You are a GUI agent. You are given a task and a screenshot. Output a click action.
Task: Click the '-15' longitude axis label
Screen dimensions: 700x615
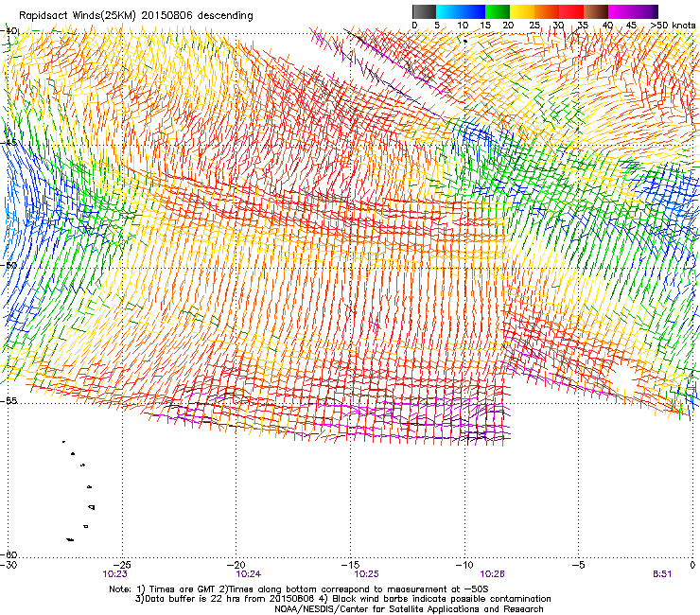350,566
